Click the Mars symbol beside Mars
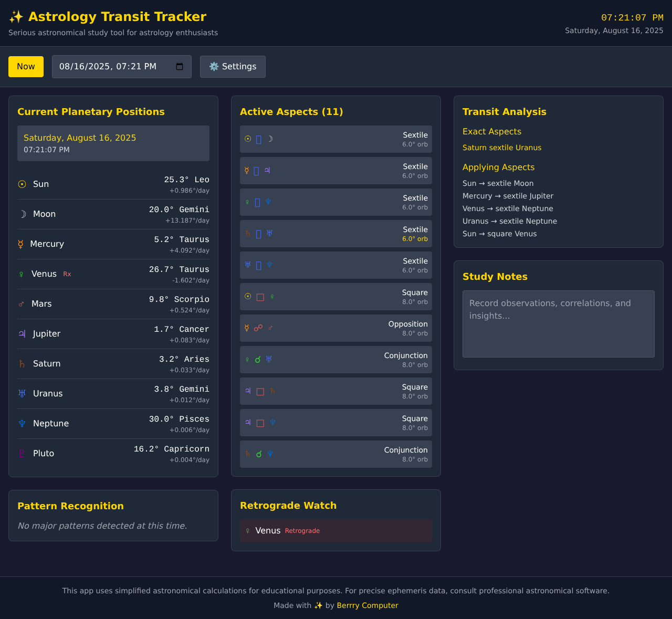This screenshot has width=672, height=619. [22, 303]
